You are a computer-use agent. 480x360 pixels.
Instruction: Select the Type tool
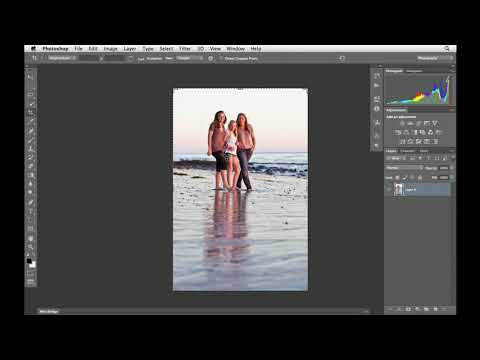click(x=30, y=211)
